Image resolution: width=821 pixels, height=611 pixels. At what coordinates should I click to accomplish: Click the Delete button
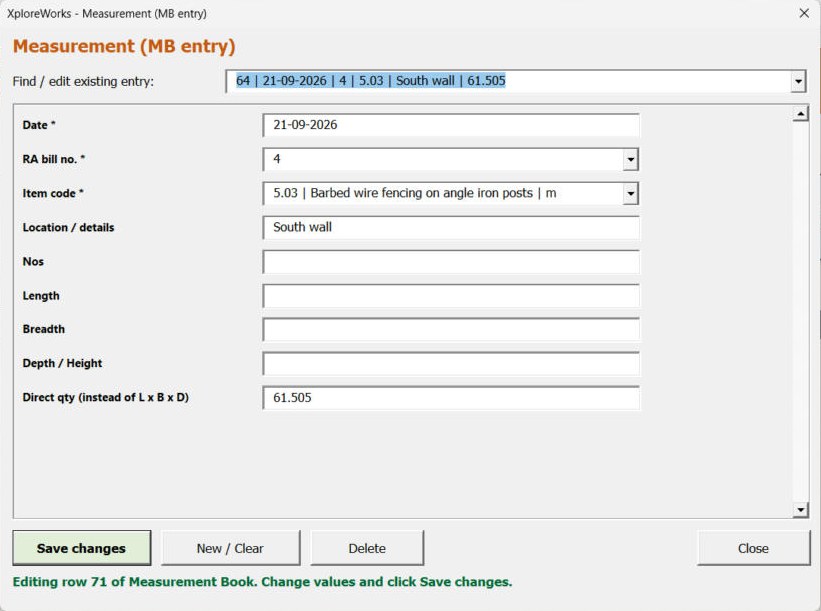(x=367, y=548)
